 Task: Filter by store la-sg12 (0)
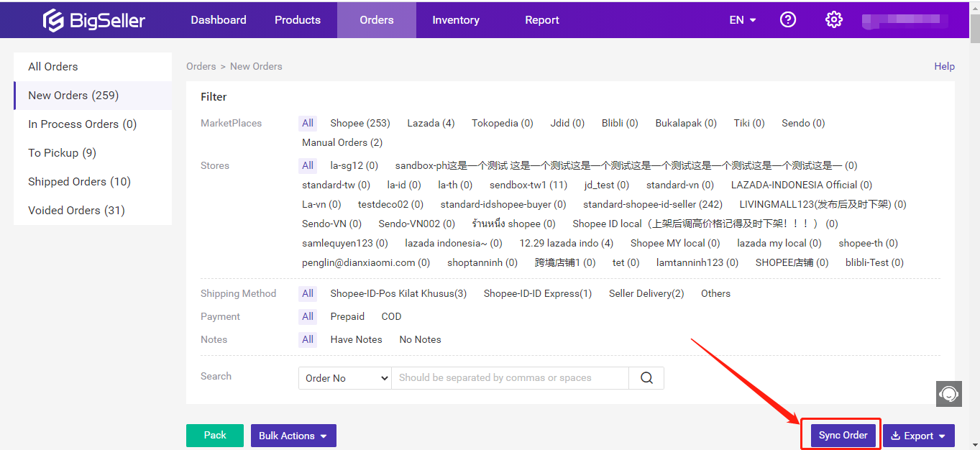[354, 166]
